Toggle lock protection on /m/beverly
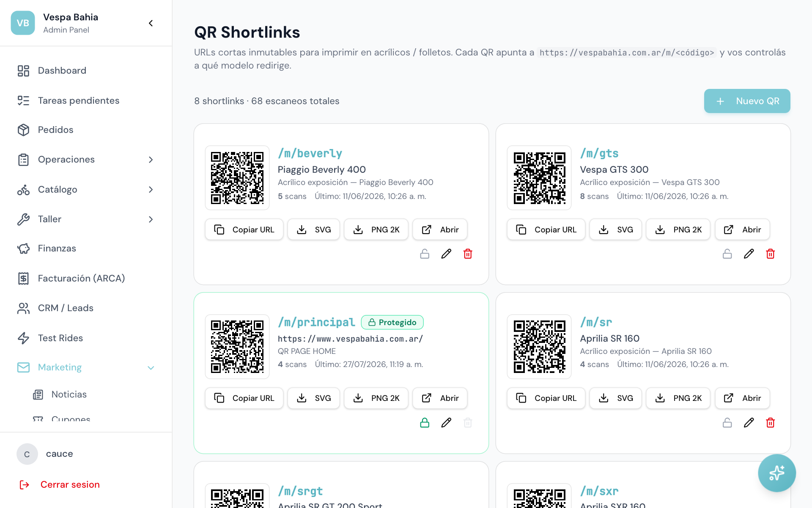Screen dimensions: 812x508 425,254
